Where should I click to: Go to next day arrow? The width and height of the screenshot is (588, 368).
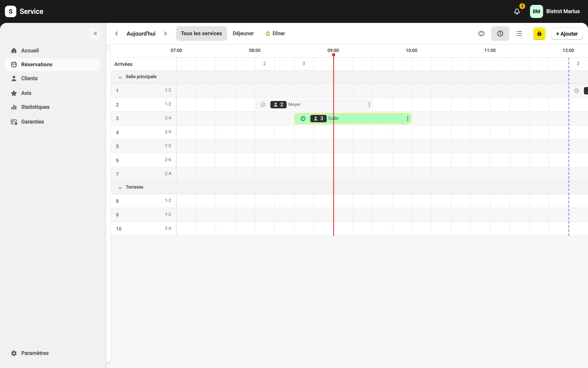pyautogui.click(x=165, y=34)
